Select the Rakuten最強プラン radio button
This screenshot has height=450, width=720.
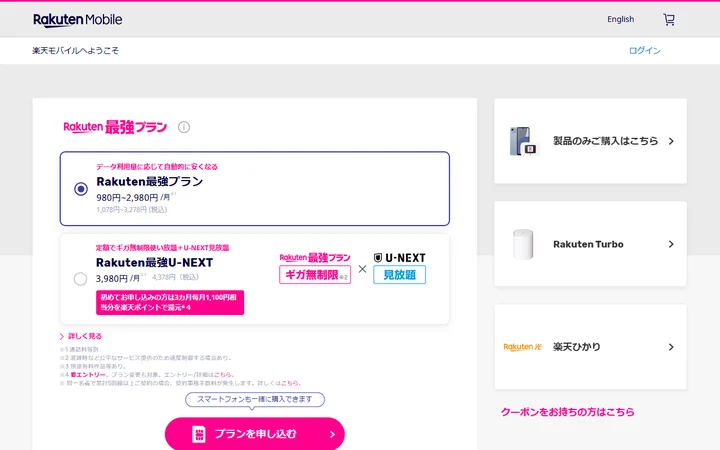tap(81, 189)
